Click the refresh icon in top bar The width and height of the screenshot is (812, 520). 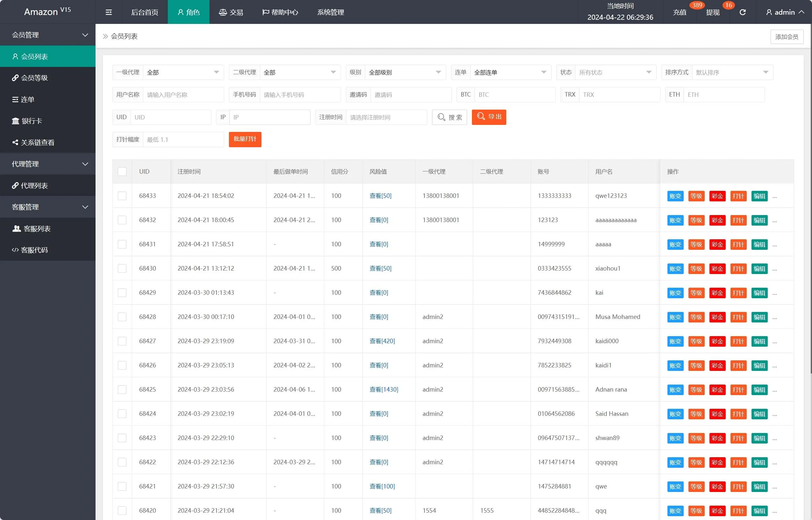tap(743, 12)
